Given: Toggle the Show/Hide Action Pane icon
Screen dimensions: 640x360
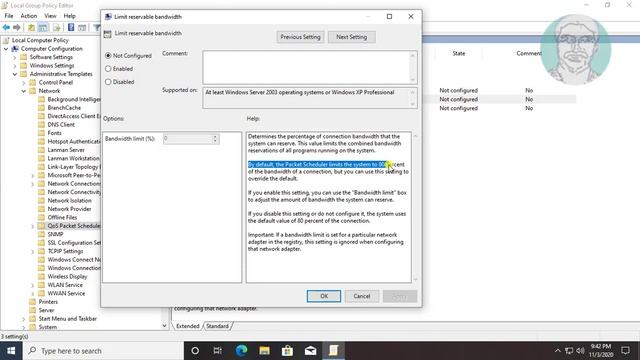Looking at the screenshot, I should (x=82, y=27).
